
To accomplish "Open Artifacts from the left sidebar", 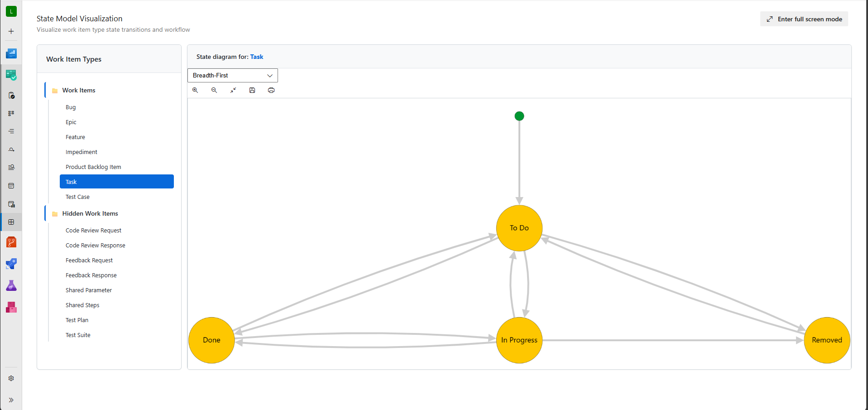I will [11, 308].
